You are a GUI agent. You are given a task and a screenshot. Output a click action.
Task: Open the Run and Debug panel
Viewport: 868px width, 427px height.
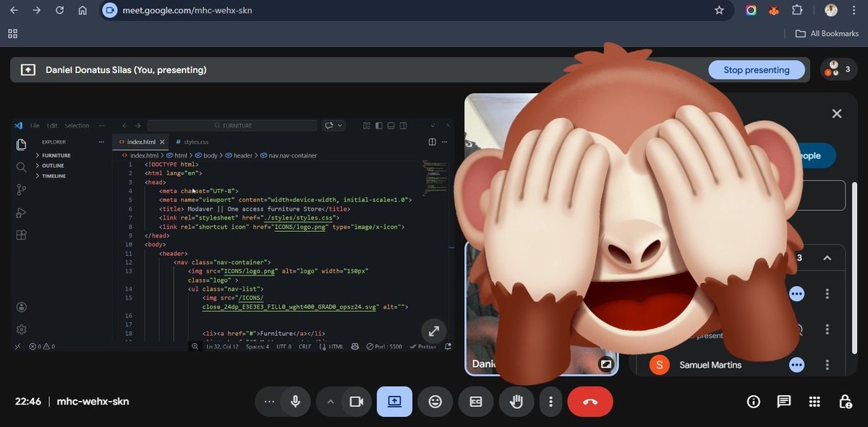tap(21, 211)
